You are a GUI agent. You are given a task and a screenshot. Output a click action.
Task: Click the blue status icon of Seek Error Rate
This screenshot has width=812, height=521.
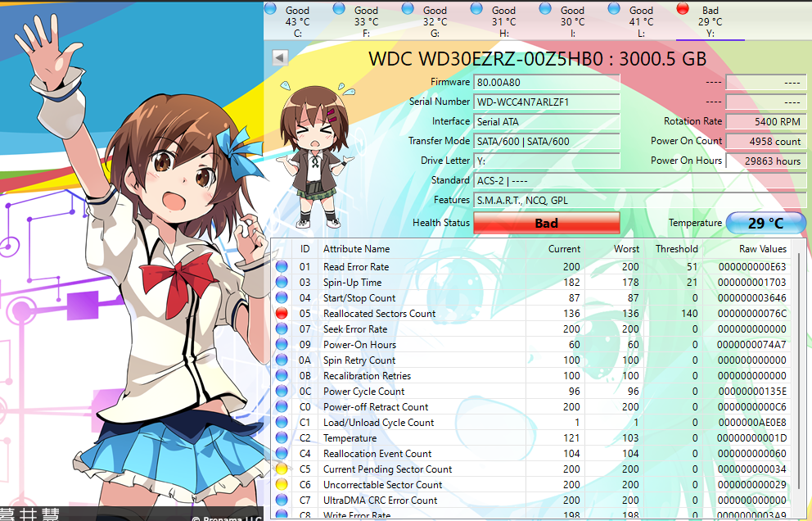282,328
